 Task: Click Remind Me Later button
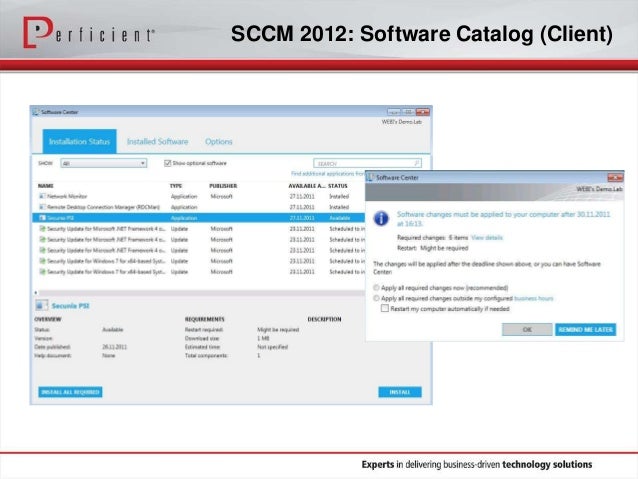[x=586, y=329]
